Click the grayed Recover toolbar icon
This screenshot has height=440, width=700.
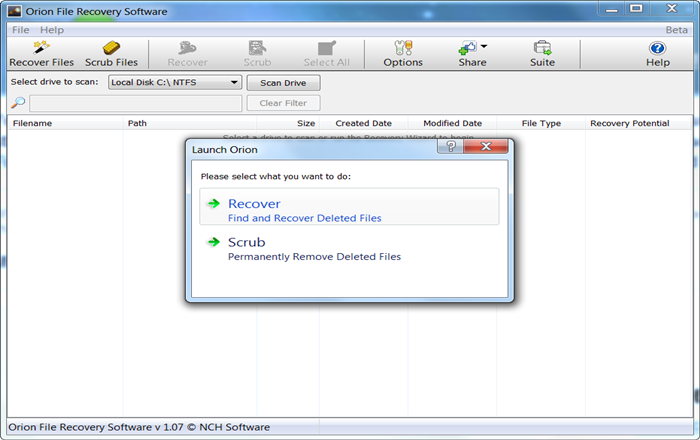click(188, 54)
